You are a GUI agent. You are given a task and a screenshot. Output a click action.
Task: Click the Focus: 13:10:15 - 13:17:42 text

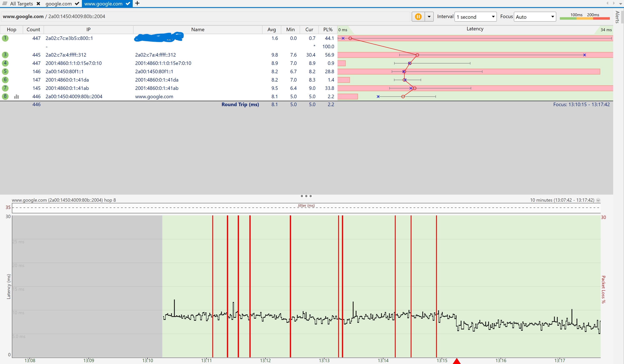(581, 105)
